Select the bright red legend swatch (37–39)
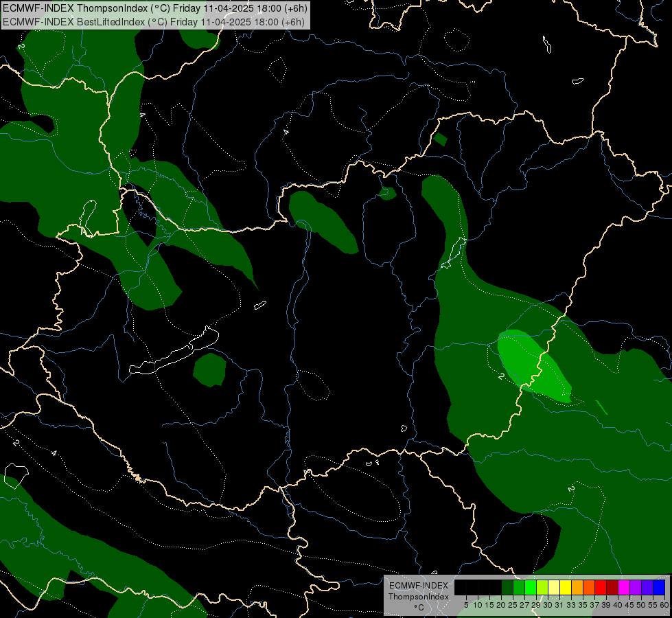672x618 pixels. click(x=601, y=587)
